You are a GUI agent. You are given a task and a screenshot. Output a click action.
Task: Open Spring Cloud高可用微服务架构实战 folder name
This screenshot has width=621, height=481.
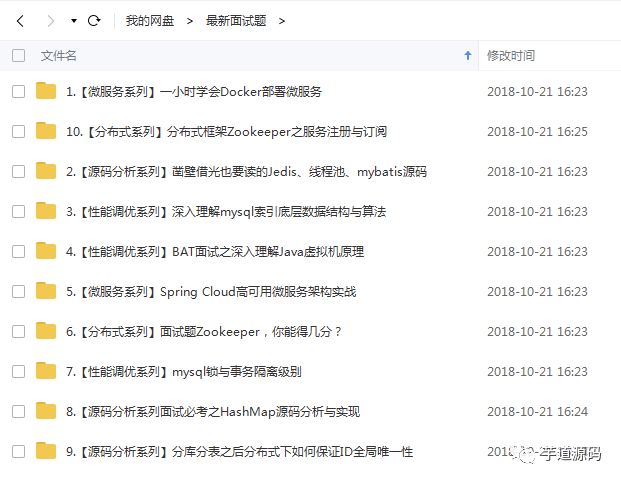pyautogui.click(x=211, y=292)
